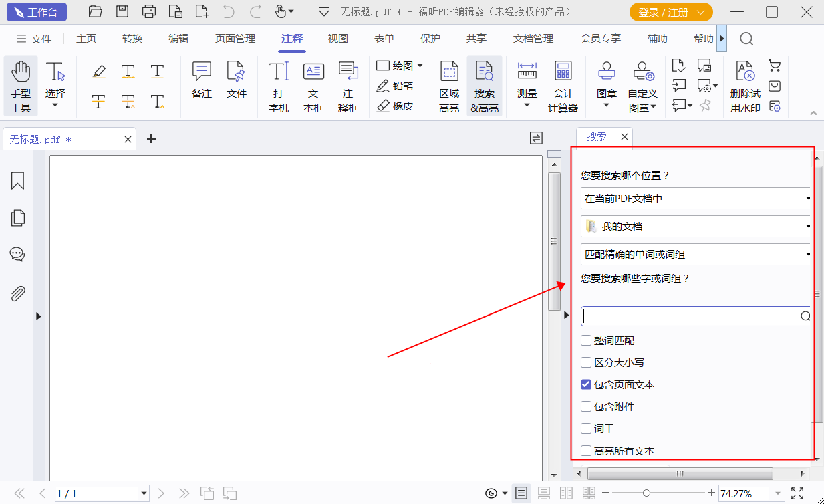Switch to the 页面管理 ribbon tab
Image resolution: width=824 pixels, height=504 pixels.
tap(235, 39)
